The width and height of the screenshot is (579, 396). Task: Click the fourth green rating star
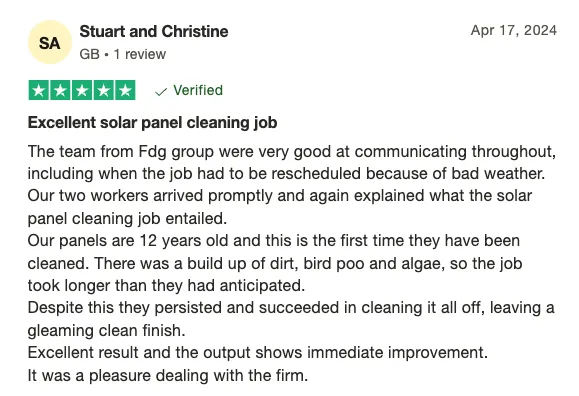click(x=104, y=90)
